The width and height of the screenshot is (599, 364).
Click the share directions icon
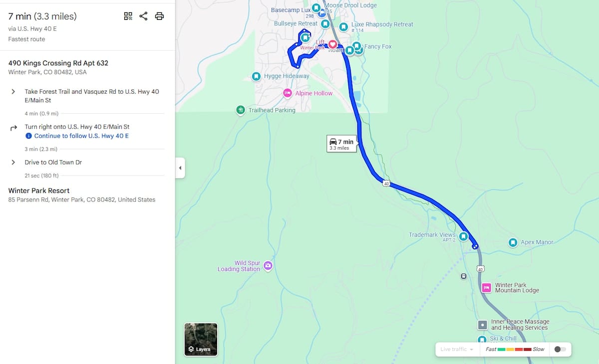click(x=143, y=16)
